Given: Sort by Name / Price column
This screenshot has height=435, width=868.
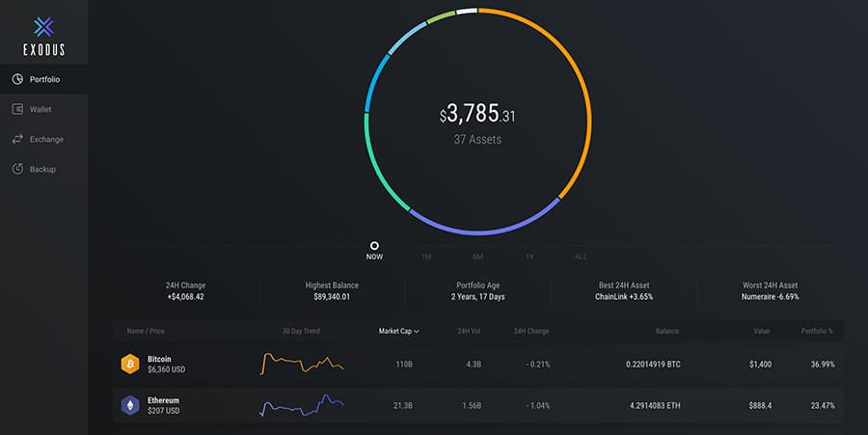Looking at the screenshot, I should coord(146,331).
